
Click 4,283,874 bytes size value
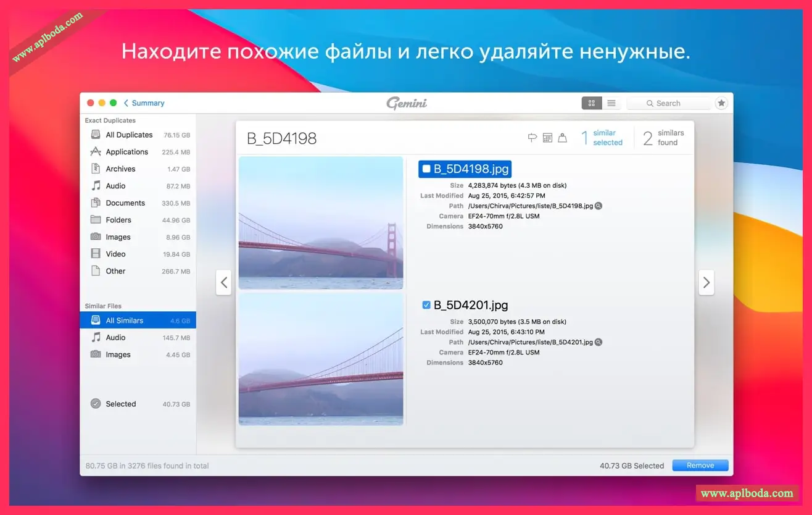click(517, 185)
